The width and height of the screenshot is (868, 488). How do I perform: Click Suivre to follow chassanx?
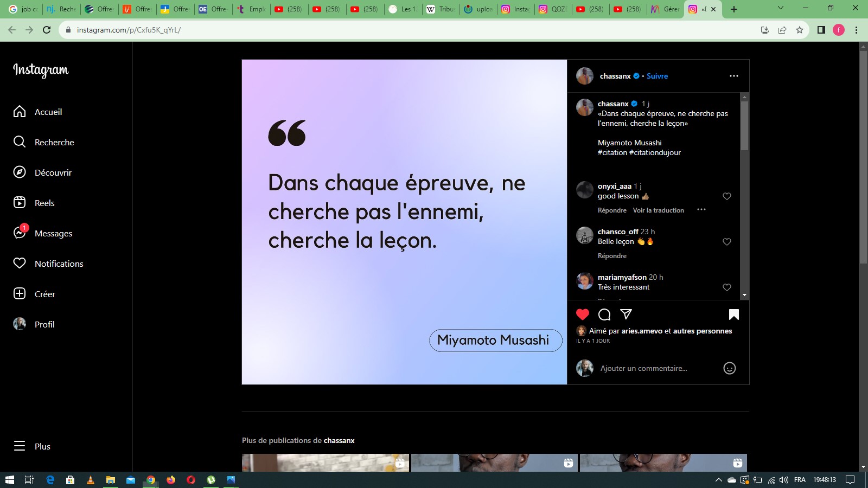tap(657, 76)
